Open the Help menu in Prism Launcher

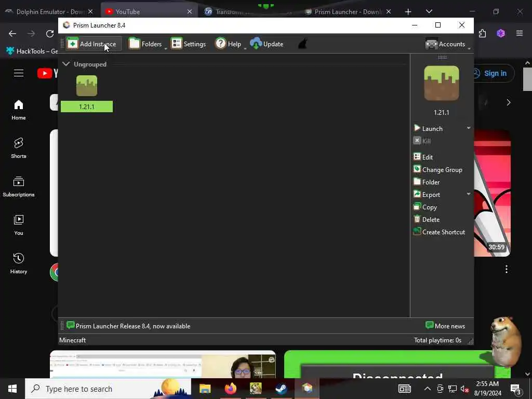coord(230,44)
